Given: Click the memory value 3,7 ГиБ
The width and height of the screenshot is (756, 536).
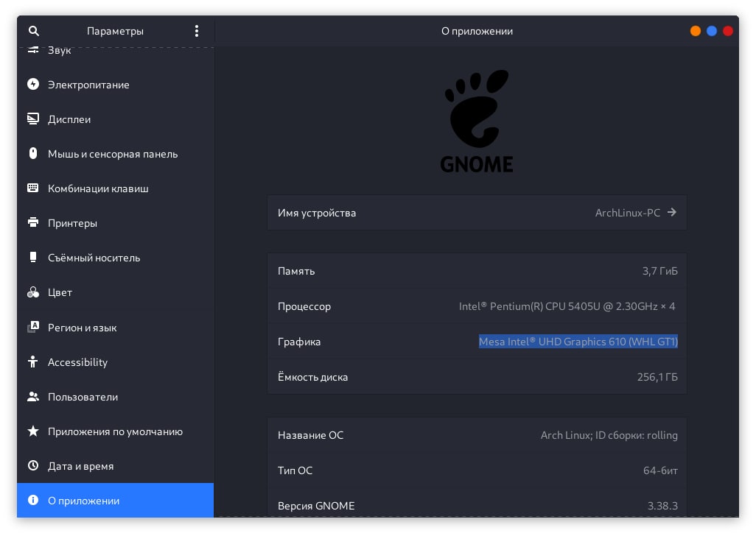Looking at the screenshot, I should pos(659,271).
